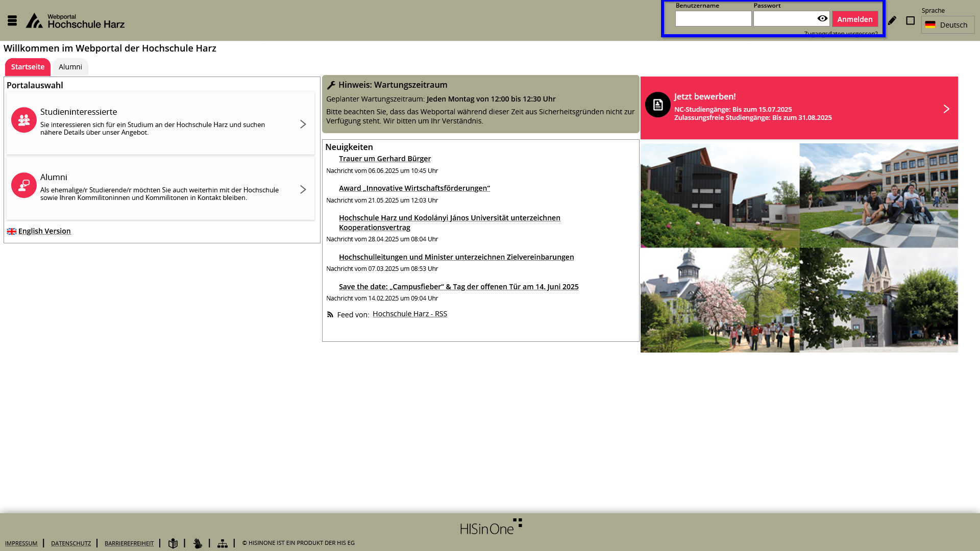
Task: Toggle password visibility eye icon
Action: pyautogui.click(x=822, y=19)
